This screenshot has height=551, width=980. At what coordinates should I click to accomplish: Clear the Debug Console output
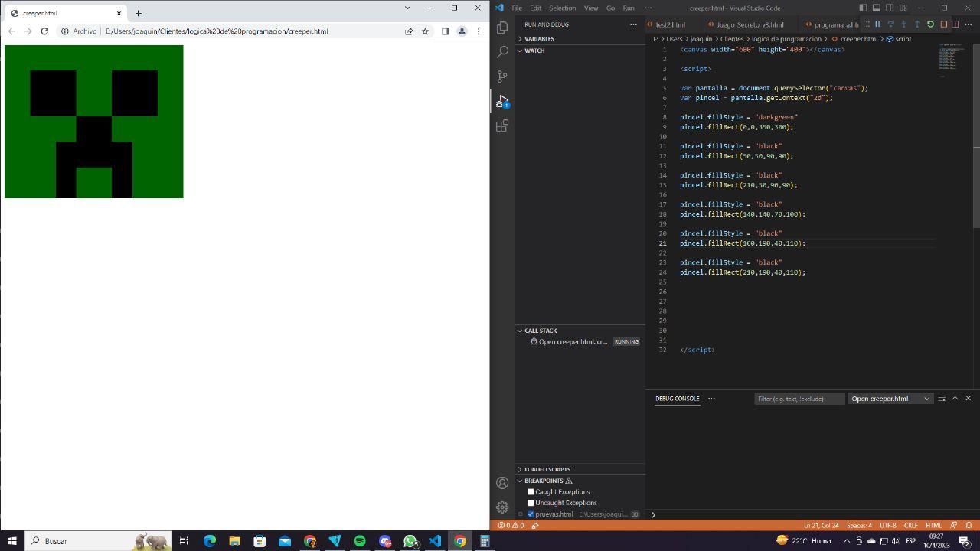pyautogui.click(x=942, y=398)
